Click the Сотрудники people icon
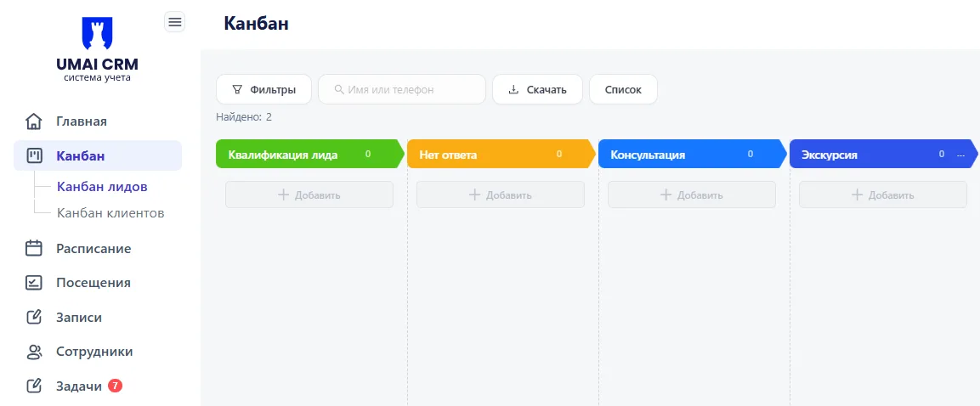The width and height of the screenshot is (980, 406). click(x=34, y=352)
